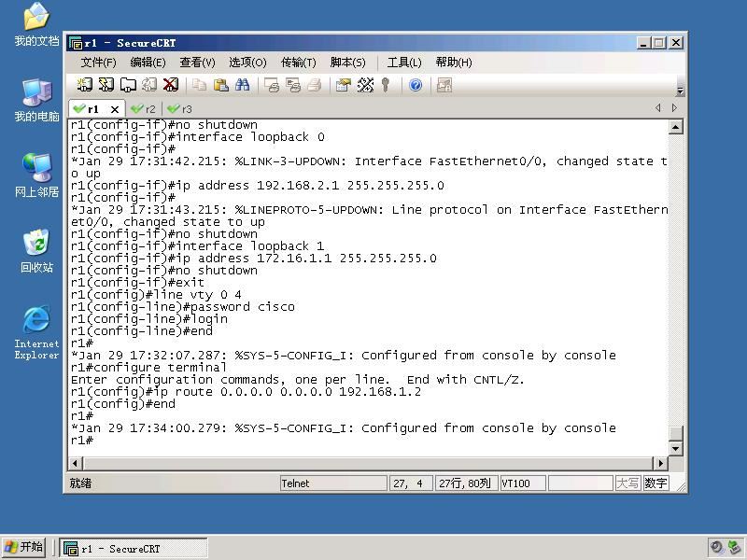Screen dimensions: 747x560
Task: Click the 'ip route 0.0.0.0 0.0.0.0 192.168.1.2' line
Action: tap(246, 392)
